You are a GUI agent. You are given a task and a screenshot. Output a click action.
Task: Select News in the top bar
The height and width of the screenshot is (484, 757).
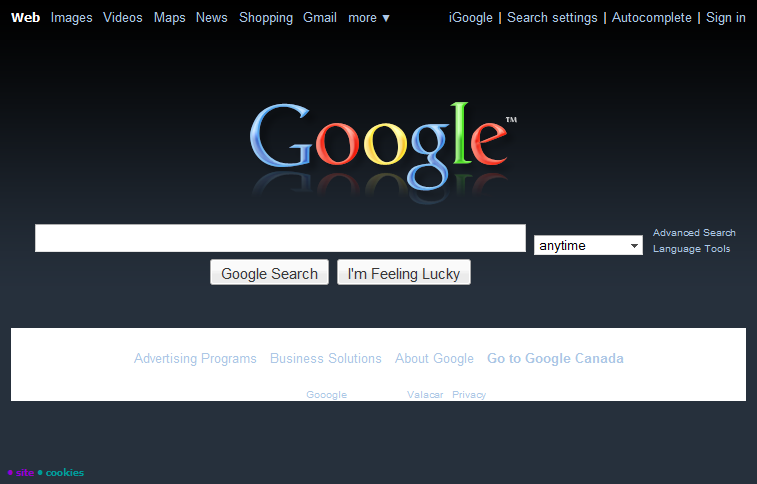click(211, 18)
